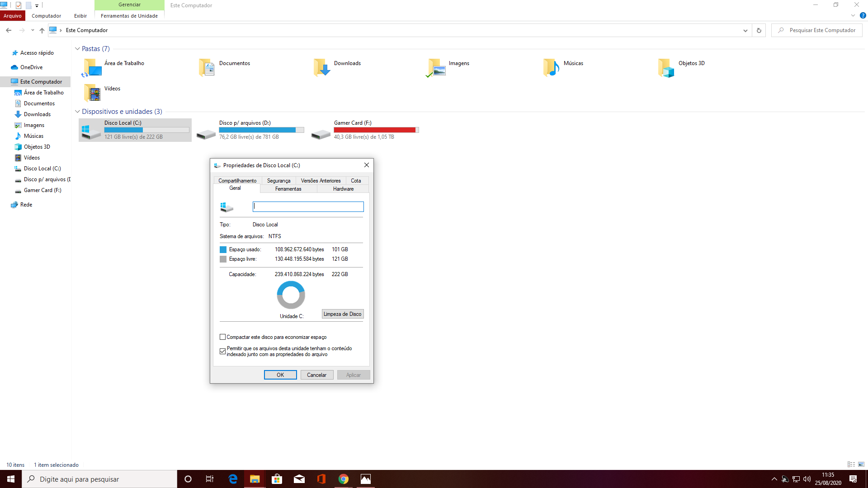Viewport: 868px width, 488px height.
Task: Show hidden system tray icons
Action: (x=774, y=479)
